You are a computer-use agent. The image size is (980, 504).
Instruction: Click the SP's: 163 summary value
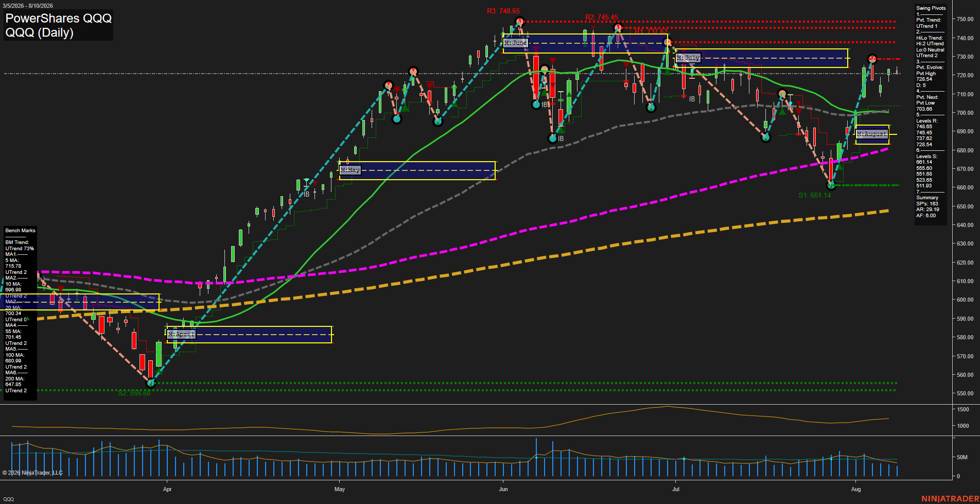(927, 204)
